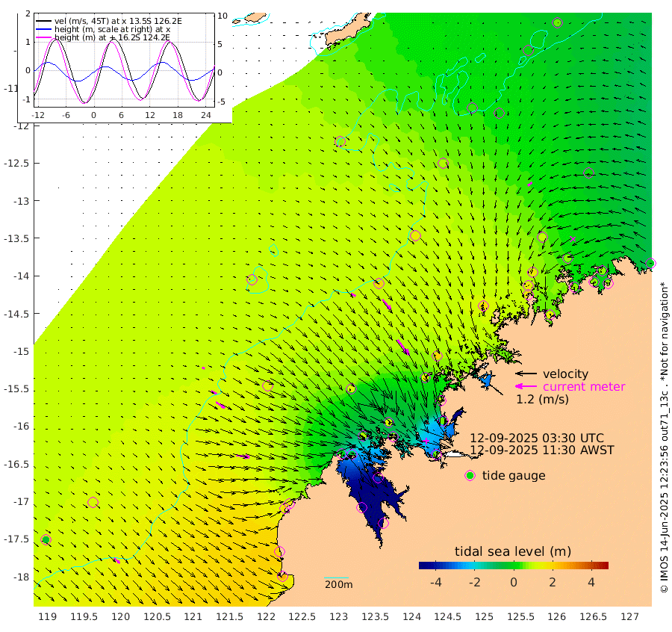Click the -5 label on inset right axis
The image size is (672, 632).
click(x=221, y=102)
